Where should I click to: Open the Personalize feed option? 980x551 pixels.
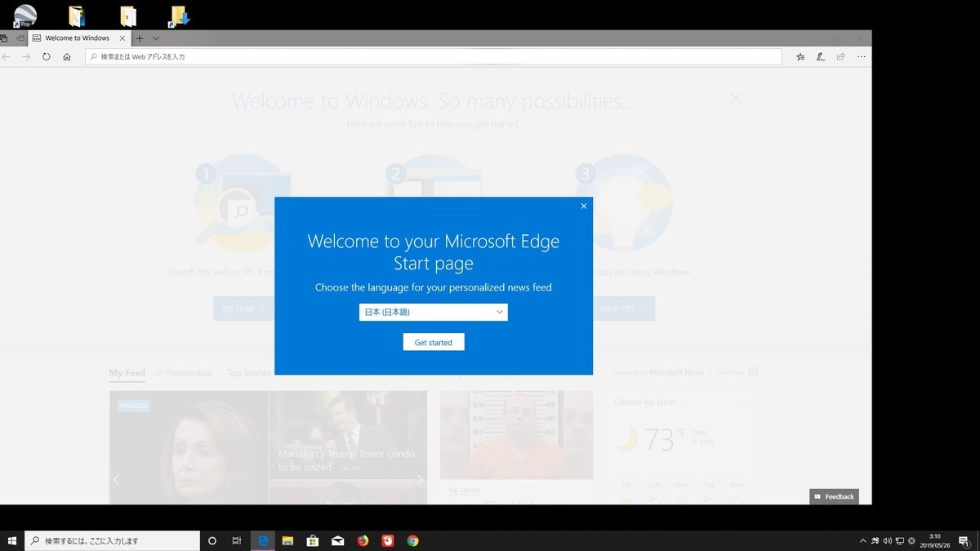coord(184,373)
